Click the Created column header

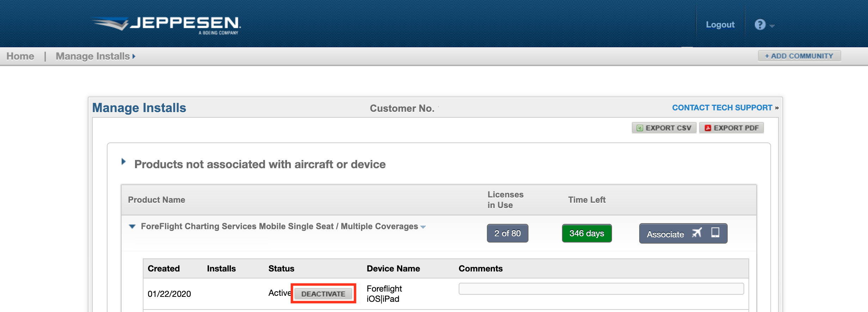tap(164, 269)
